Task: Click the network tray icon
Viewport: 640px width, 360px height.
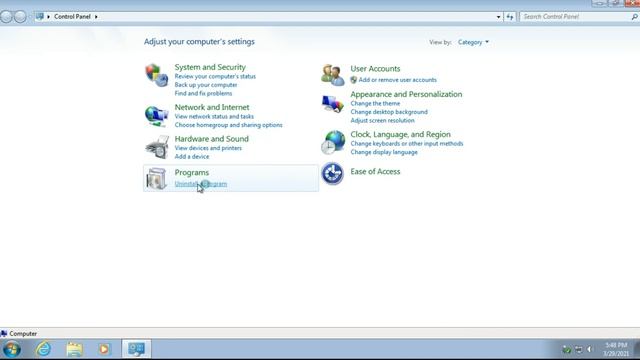Action: (x=578, y=349)
